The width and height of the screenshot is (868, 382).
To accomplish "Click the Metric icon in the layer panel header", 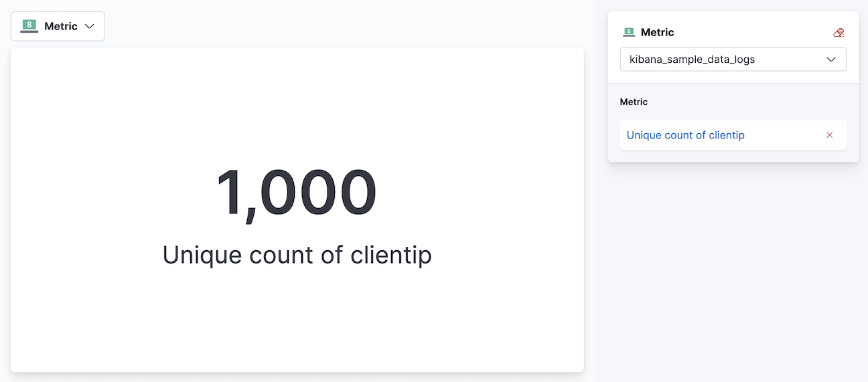I will 629,32.
